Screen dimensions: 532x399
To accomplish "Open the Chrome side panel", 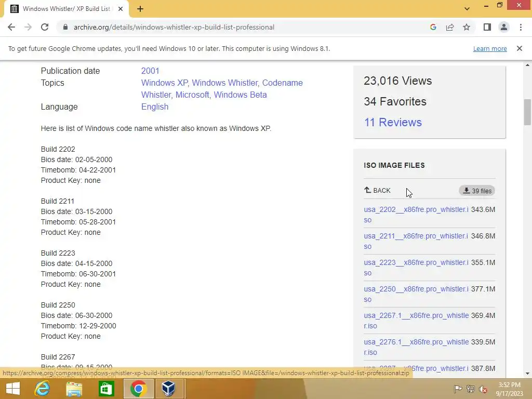I will [x=487, y=27].
